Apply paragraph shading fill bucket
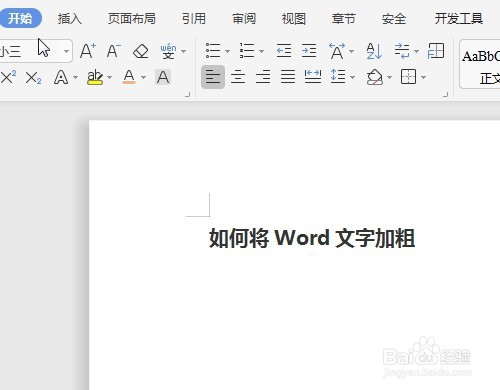The width and height of the screenshot is (500, 390). (375, 77)
